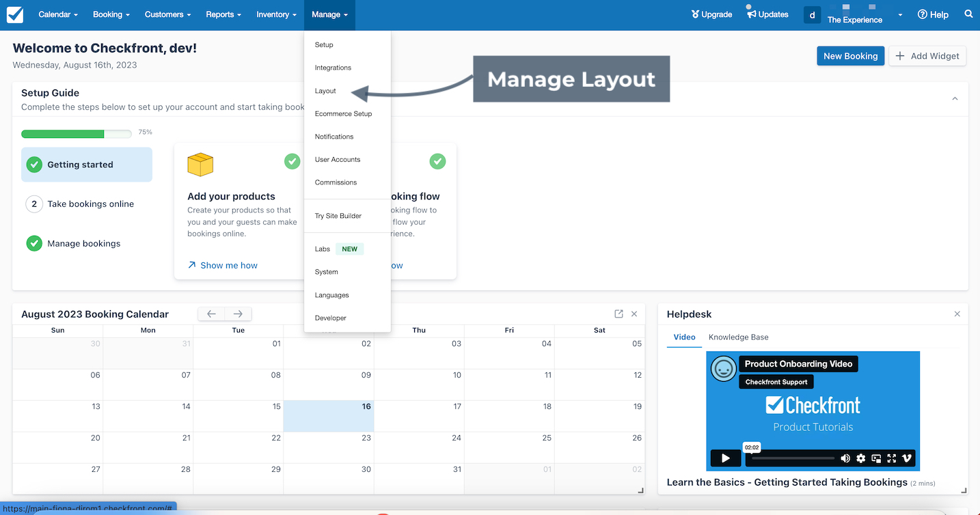Screen dimensions: 980x515
Task: Close the Helpdesk widget
Action: pos(957,314)
